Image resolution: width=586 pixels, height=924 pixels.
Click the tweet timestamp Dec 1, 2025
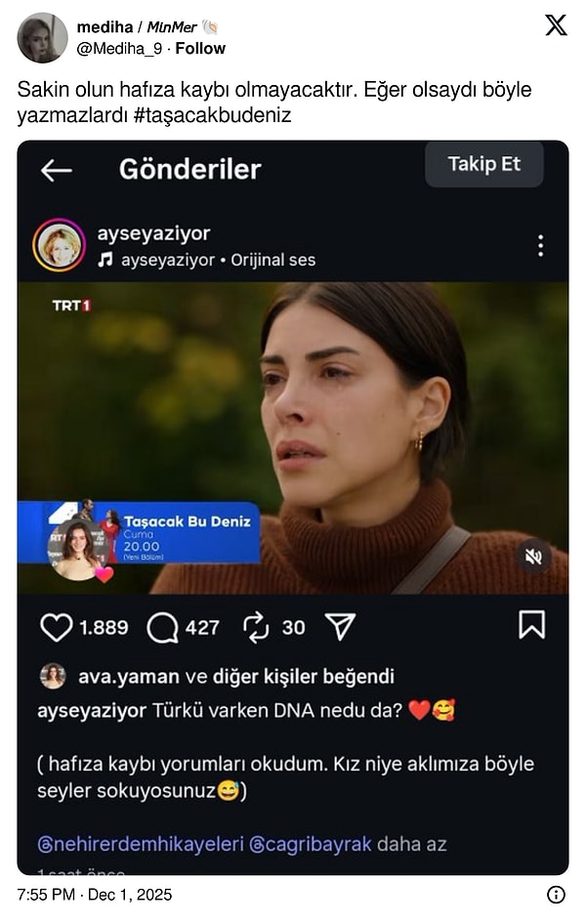95,895
